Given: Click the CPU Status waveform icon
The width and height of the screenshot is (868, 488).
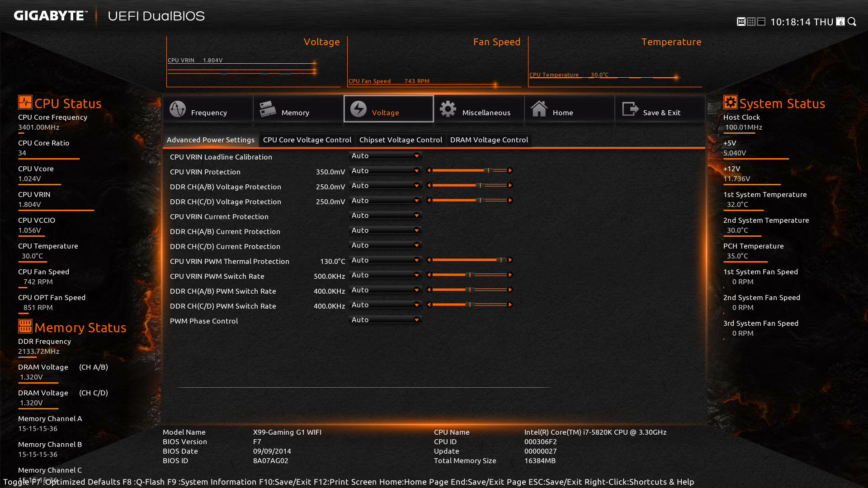Looking at the screenshot, I should [x=25, y=102].
